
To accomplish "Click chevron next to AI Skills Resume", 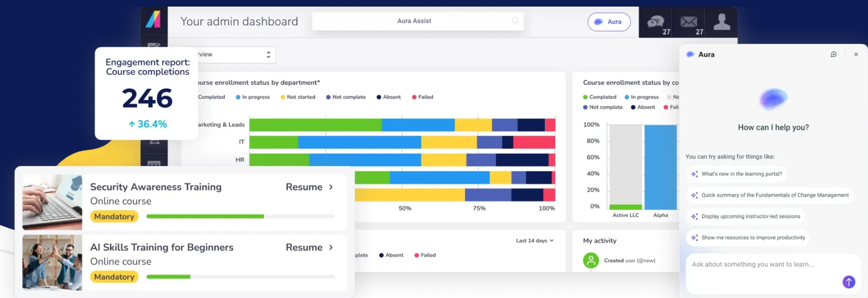I will tap(331, 247).
